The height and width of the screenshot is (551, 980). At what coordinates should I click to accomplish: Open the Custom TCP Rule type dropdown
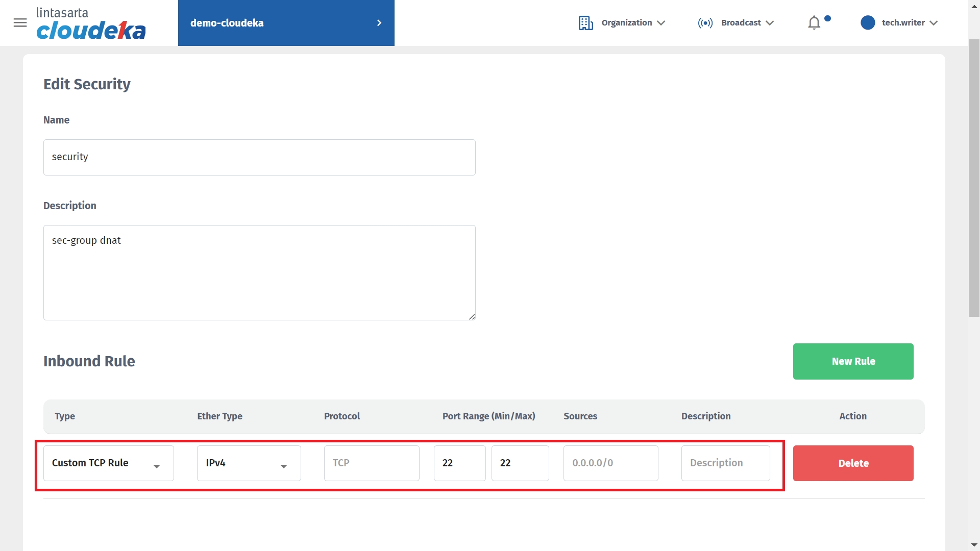click(108, 463)
